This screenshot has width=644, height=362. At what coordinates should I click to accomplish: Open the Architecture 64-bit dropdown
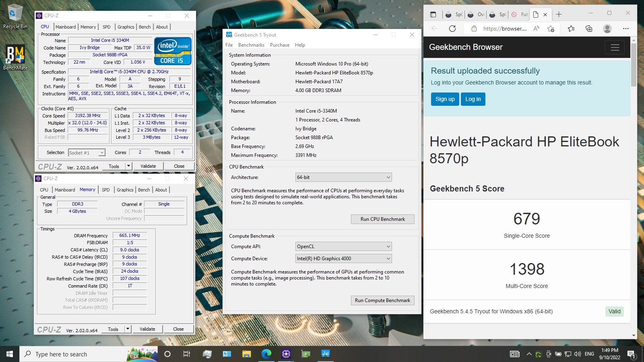(343, 177)
